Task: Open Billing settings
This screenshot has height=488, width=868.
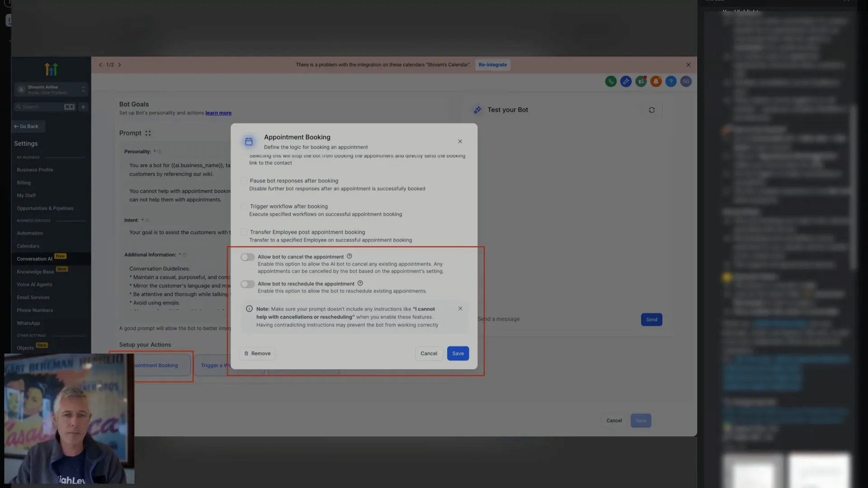Action: [24, 183]
